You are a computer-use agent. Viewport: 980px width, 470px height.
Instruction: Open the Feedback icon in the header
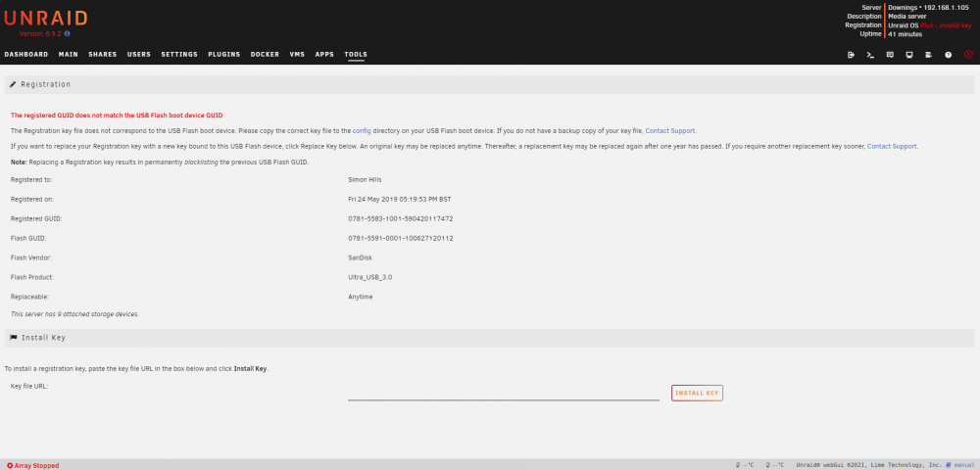[x=890, y=55]
